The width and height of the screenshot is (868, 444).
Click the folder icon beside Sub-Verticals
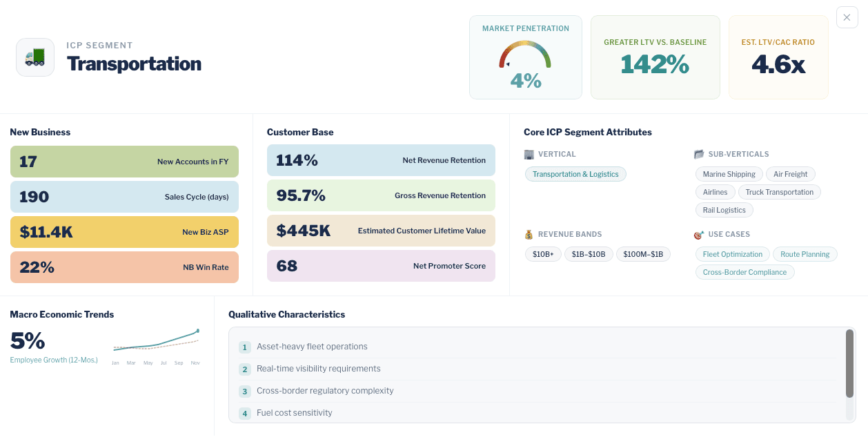(699, 154)
